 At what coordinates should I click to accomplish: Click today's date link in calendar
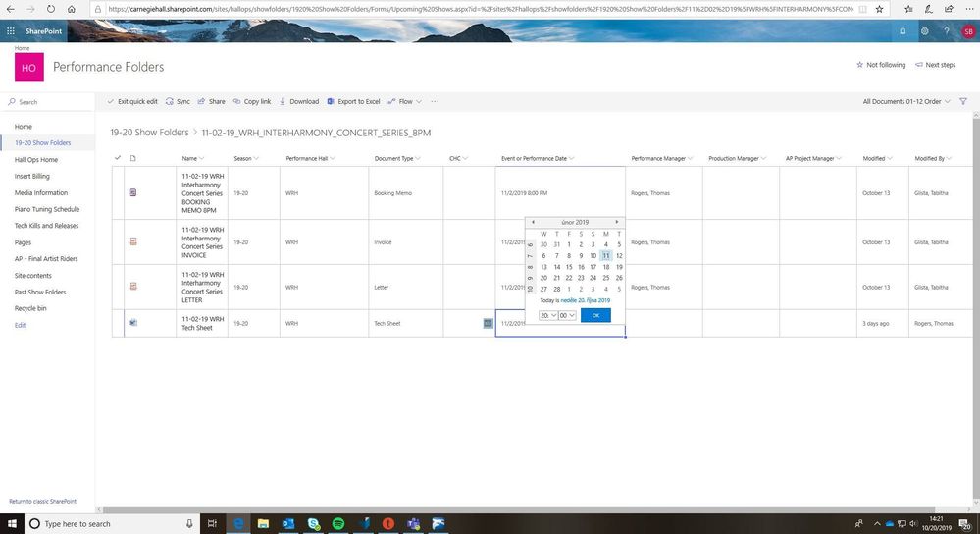point(585,300)
